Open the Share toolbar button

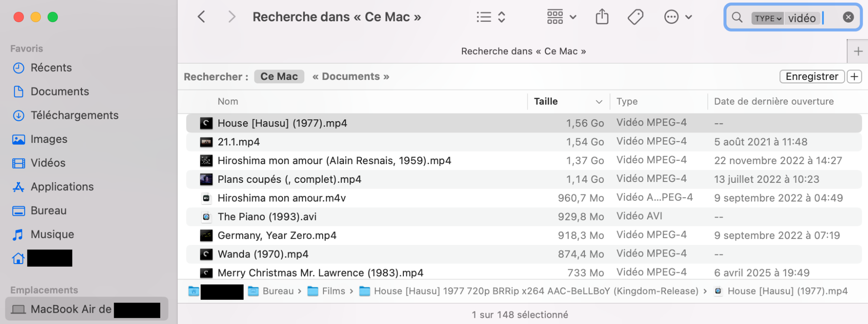(x=602, y=17)
